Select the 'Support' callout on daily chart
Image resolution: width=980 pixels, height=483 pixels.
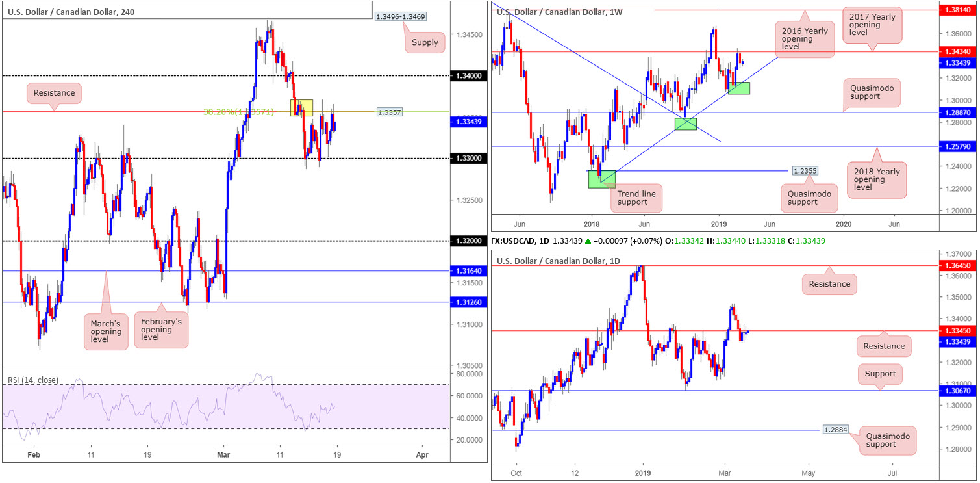tap(880, 374)
